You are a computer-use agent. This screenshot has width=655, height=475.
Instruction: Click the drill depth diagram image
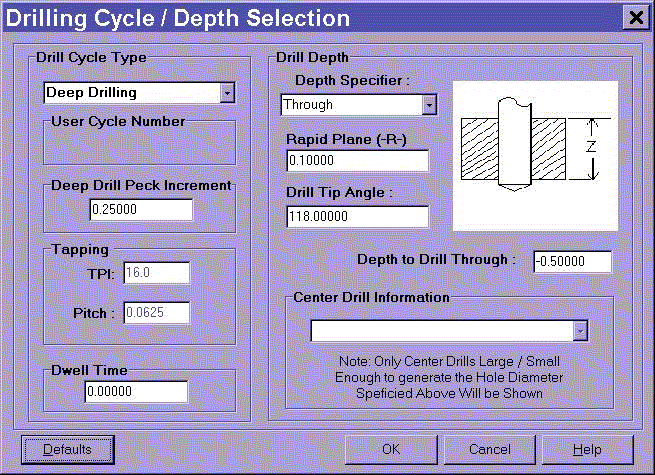point(535,156)
